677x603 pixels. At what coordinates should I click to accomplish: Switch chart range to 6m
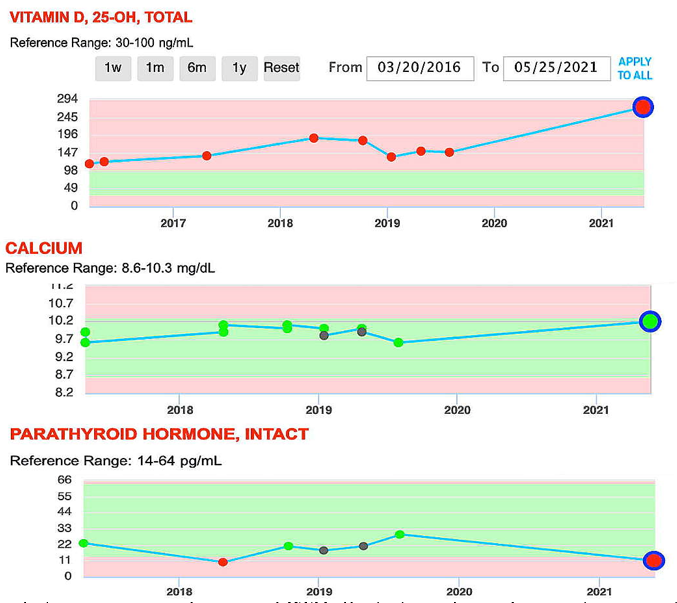coord(197,68)
